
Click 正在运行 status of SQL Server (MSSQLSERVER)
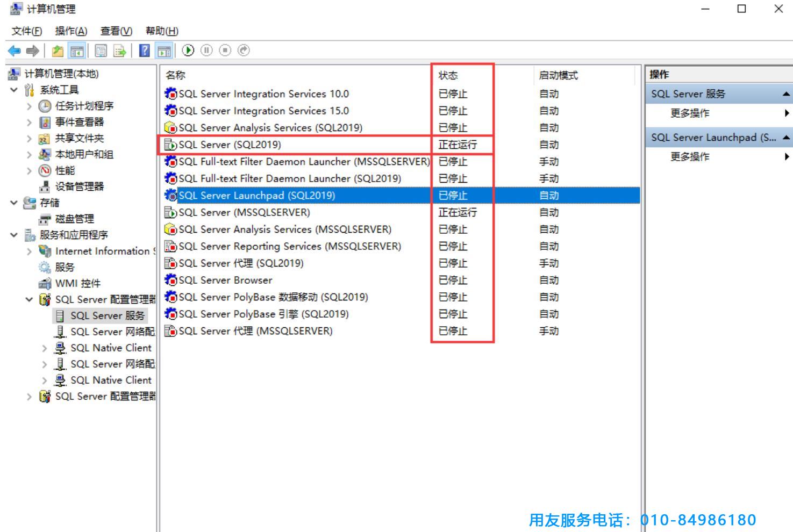pyautogui.click(x=458, y=213)
